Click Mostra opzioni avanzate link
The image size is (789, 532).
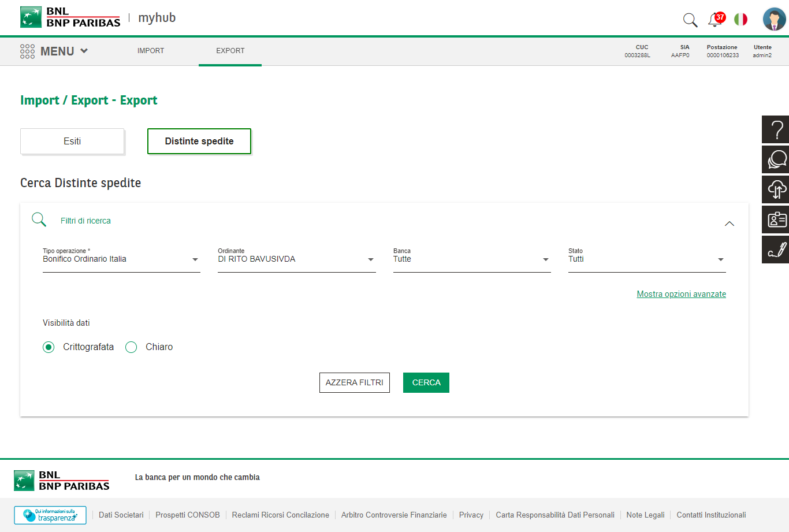coord(682,294)
